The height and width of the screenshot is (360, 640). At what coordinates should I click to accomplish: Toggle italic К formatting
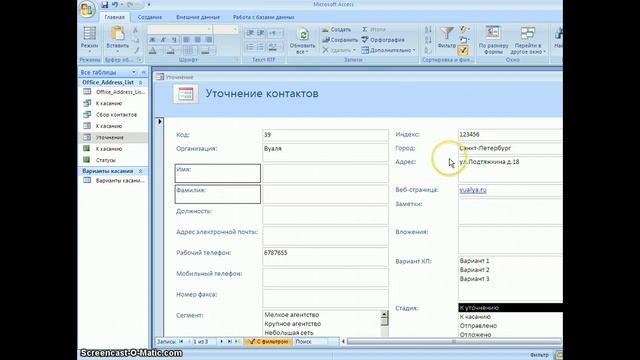(163, 40)
